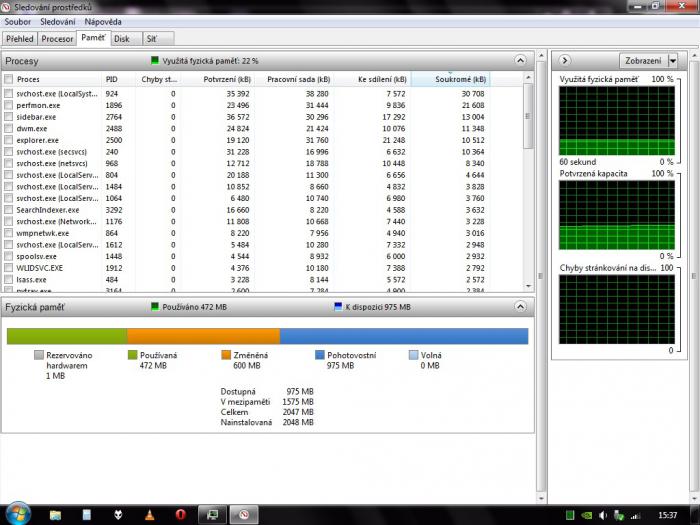Viewport: 700px width, 525px height.
Task: Tick the explorer.exe process checkbox
Action: 9,141
